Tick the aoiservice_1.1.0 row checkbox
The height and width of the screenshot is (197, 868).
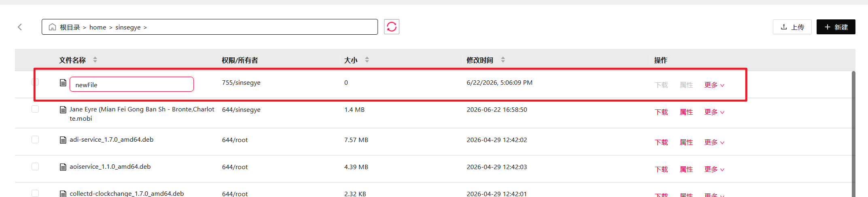(x=35, y=166)
